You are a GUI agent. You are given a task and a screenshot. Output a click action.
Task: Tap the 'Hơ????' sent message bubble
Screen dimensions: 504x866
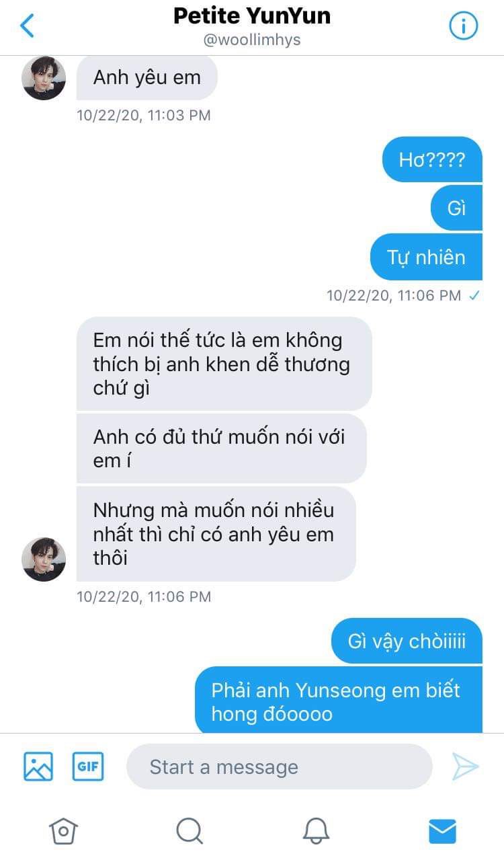pos(432,159)
